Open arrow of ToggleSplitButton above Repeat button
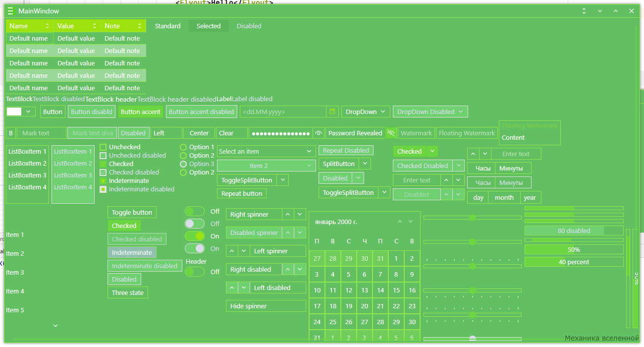This screenshot has width=644, height=347. point(283,180)
